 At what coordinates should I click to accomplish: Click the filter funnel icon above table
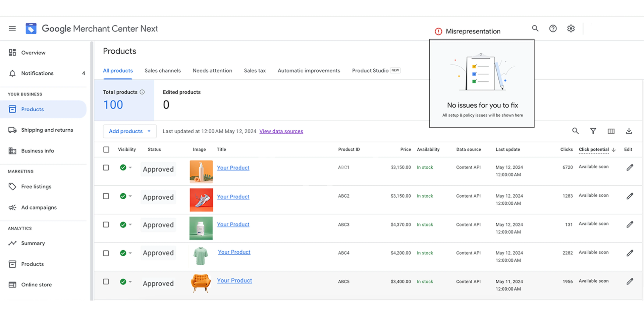[593, 131]
